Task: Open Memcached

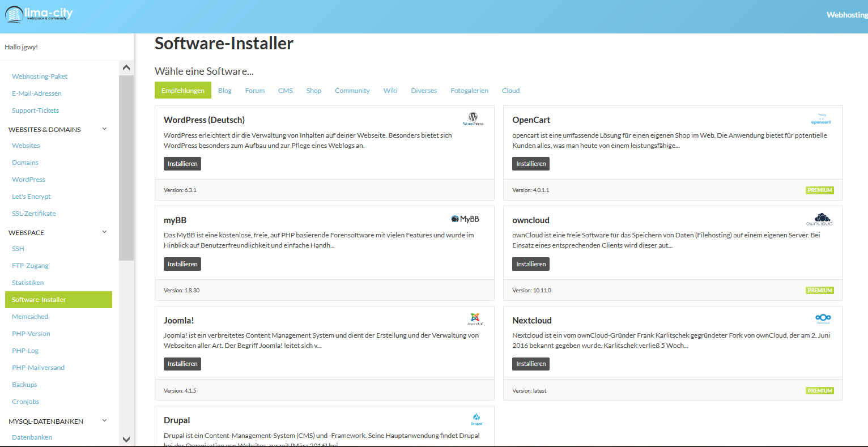Action: 30,317
